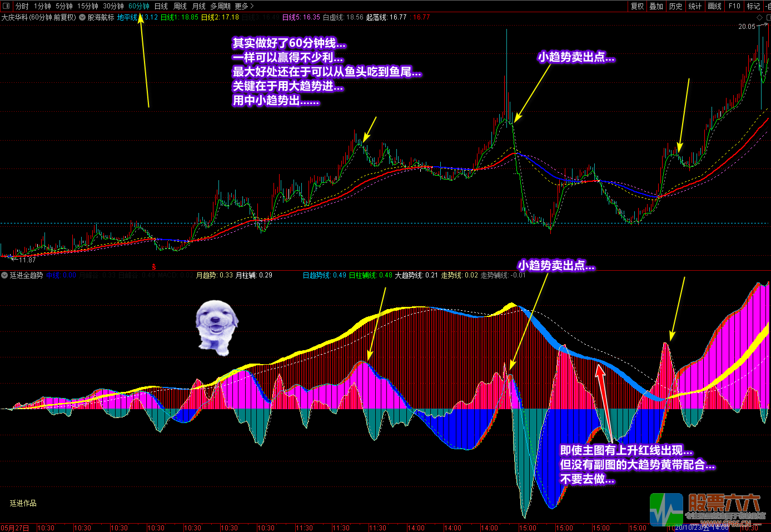Screen dimensions: 771x532
Task: Click the 大庆华科(60分钟 前复权) title
Action: coord(38,17)
